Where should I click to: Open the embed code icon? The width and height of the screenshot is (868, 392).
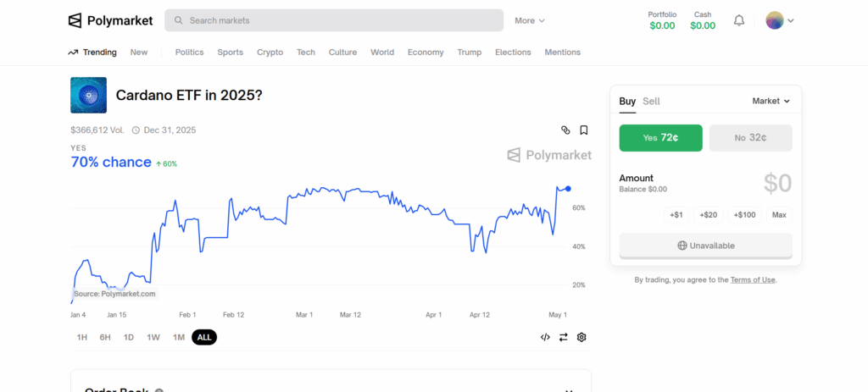click(x=545, y=337)
